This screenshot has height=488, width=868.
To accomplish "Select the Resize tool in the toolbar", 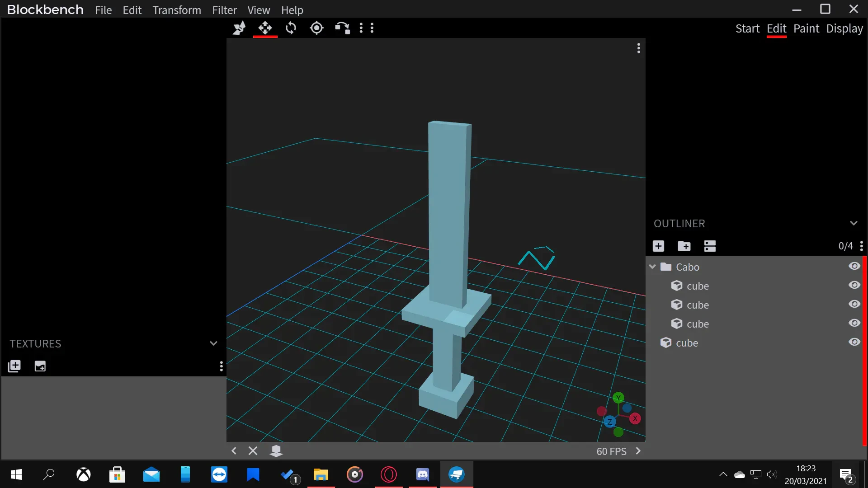I will pyautogui.click(x=239, y=28).
